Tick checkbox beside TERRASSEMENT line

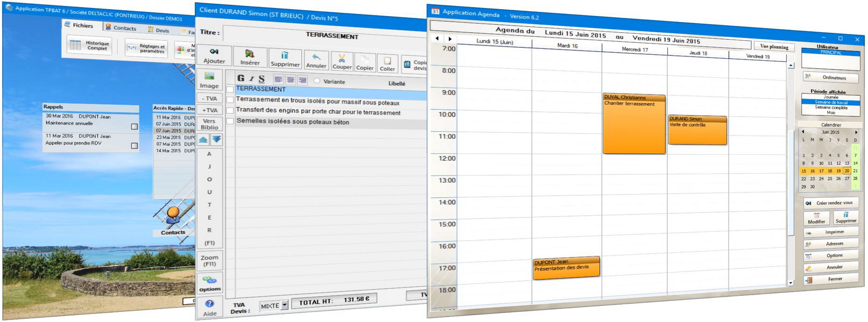[x=230, y=89]
